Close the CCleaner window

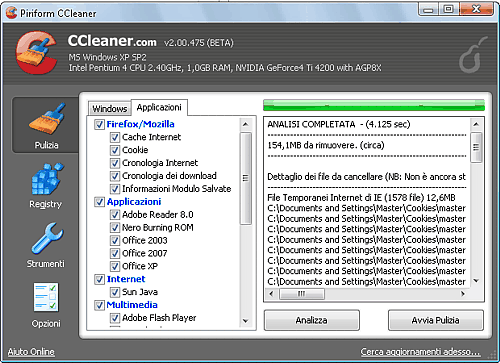(476, 9)
